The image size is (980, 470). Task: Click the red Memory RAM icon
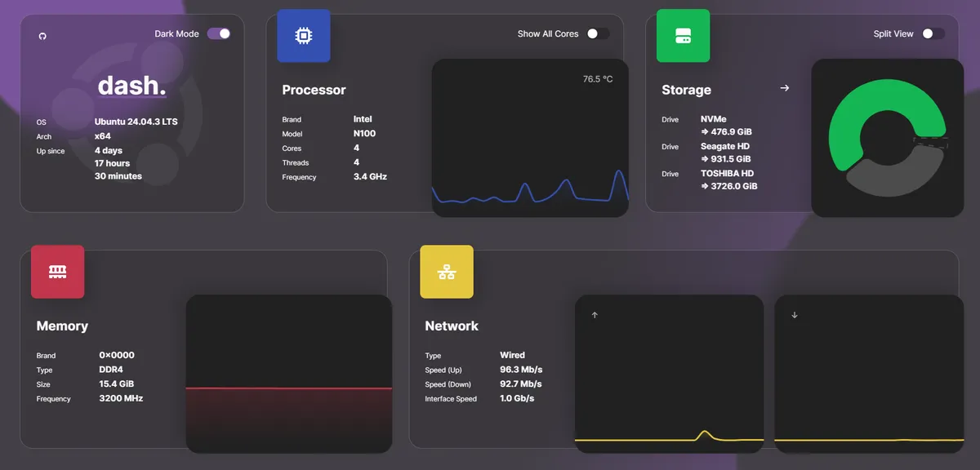coord(57,271)
